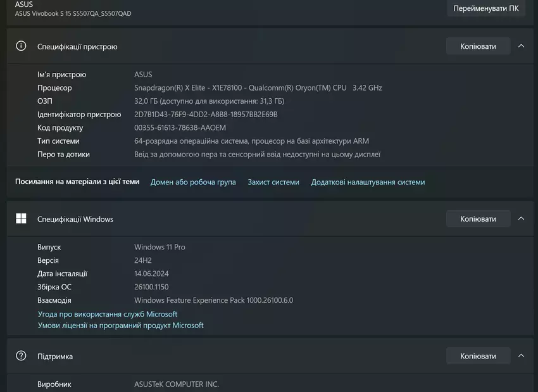
Task: Open Угода про використання служб Microsoft link
Action: (x=108, y=314)
